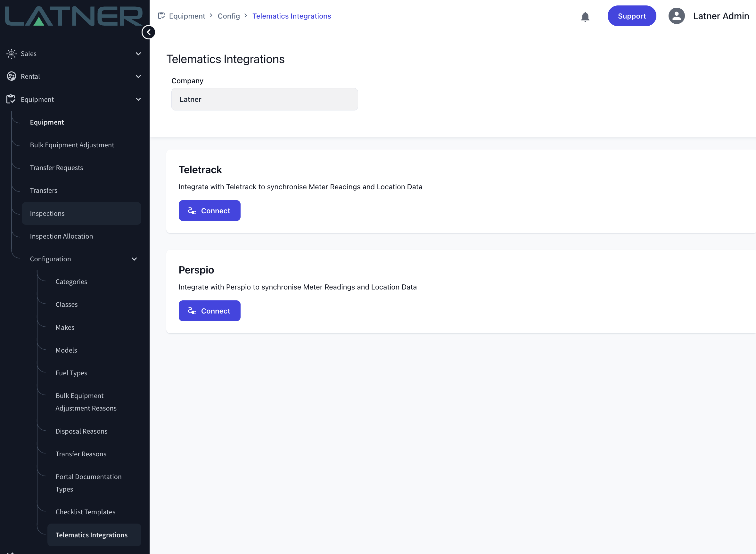Click the Company field showing Latner
756x554 pixels.
click(264, 99)
